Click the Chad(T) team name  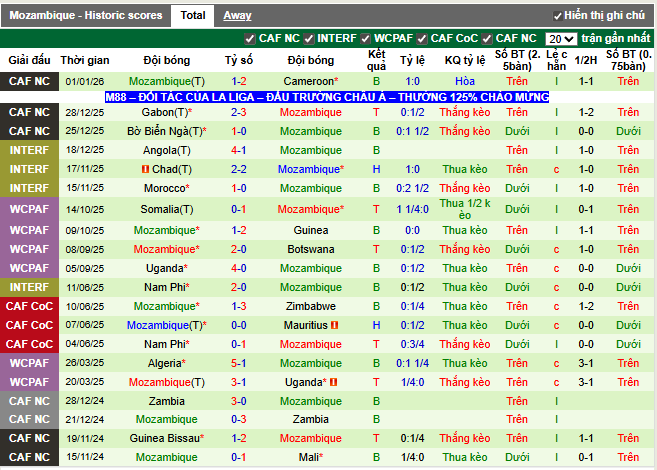tap(172, 169)
